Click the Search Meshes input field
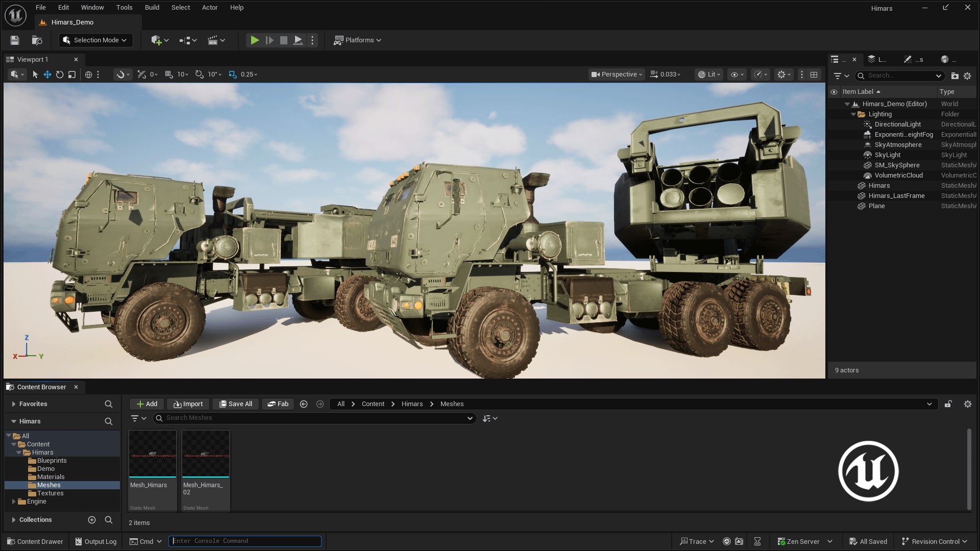This screenshot has width=980, height=551. tap(315, 418)
